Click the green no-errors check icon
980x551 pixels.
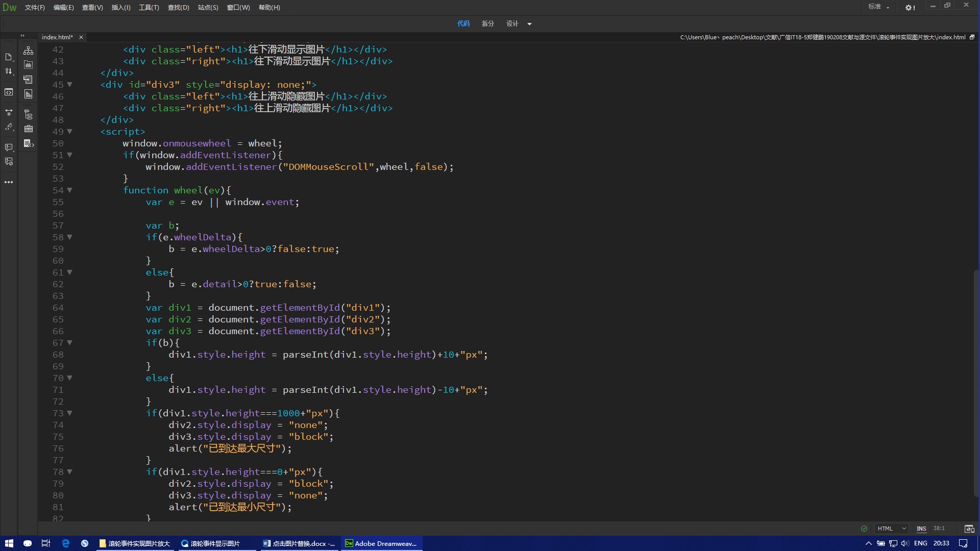[x=864, y=529]
